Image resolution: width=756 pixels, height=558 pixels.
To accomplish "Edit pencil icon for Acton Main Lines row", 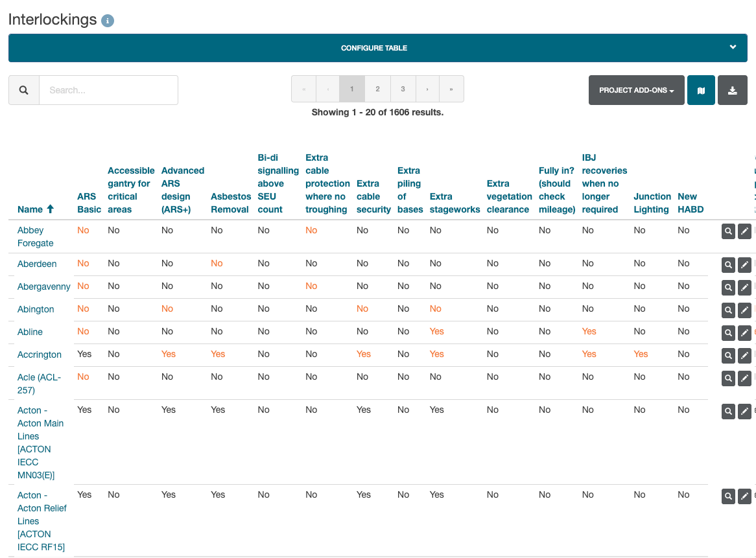I will tap(744, 411).
